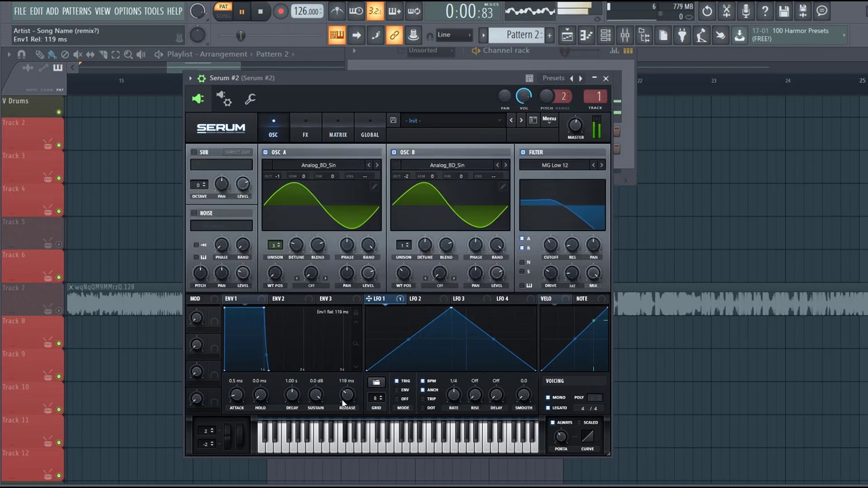The height and width of the screenshot is (488, 868).
Task: Click the Serum detached plug icon
Action: [x=197, y=99]
